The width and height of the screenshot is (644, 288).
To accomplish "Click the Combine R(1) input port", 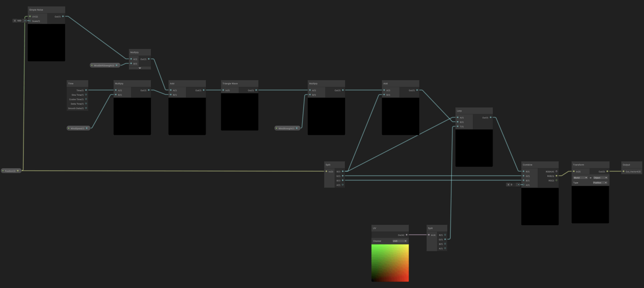I will pyautogui.click(x=524, y=172).
